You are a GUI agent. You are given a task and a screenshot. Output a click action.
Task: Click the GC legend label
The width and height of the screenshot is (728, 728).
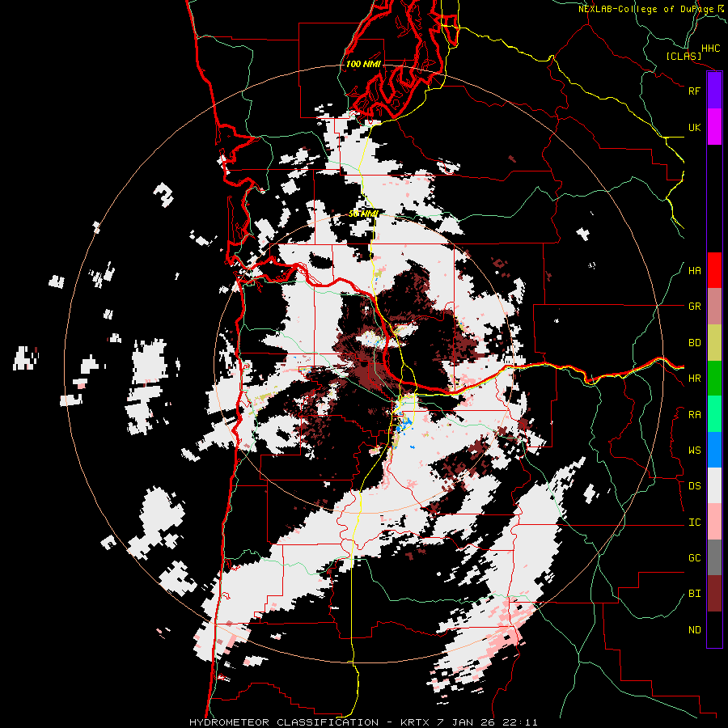click(694, 558)
